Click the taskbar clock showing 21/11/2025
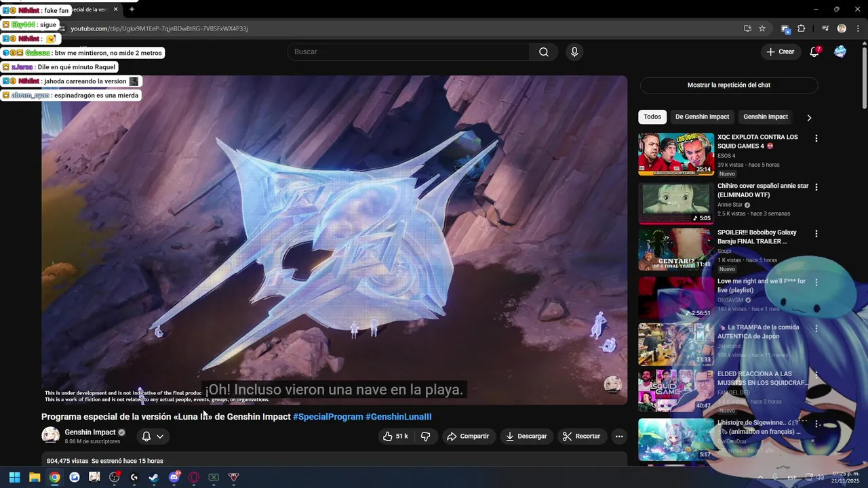The height and width of the screenshot is (488, 868). pos(846,477)
